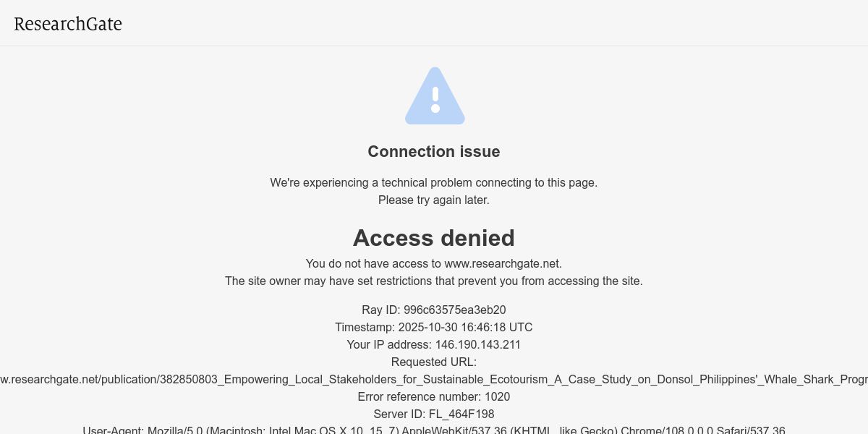The image size is (868, 434).
Task: Click the Ray ID value line
Action: coord(434,310)
